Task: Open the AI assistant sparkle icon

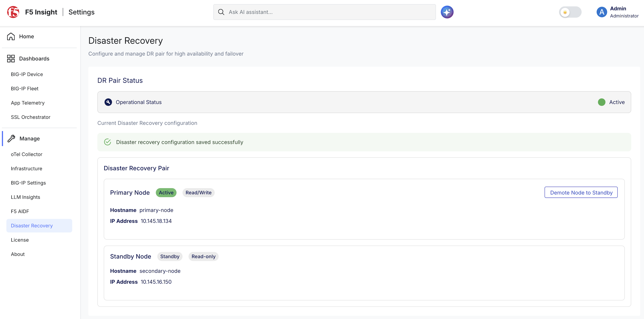Action: 447,12
